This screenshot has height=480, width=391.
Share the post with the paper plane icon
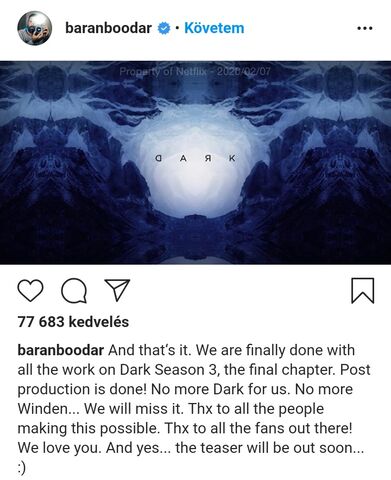point(117,290)
